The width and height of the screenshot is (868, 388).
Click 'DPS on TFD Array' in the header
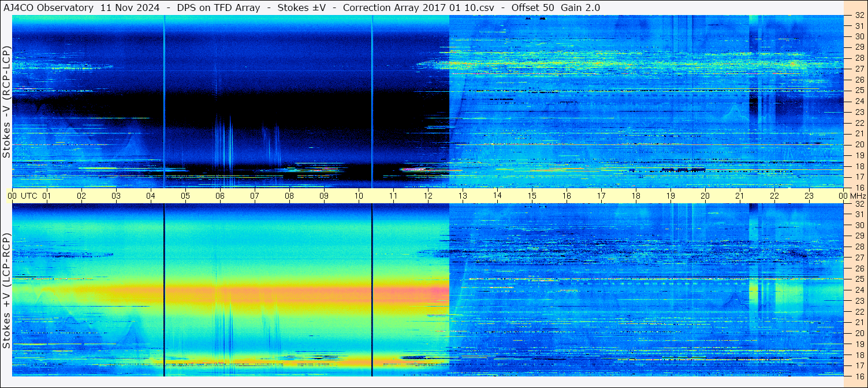(218, 8)
